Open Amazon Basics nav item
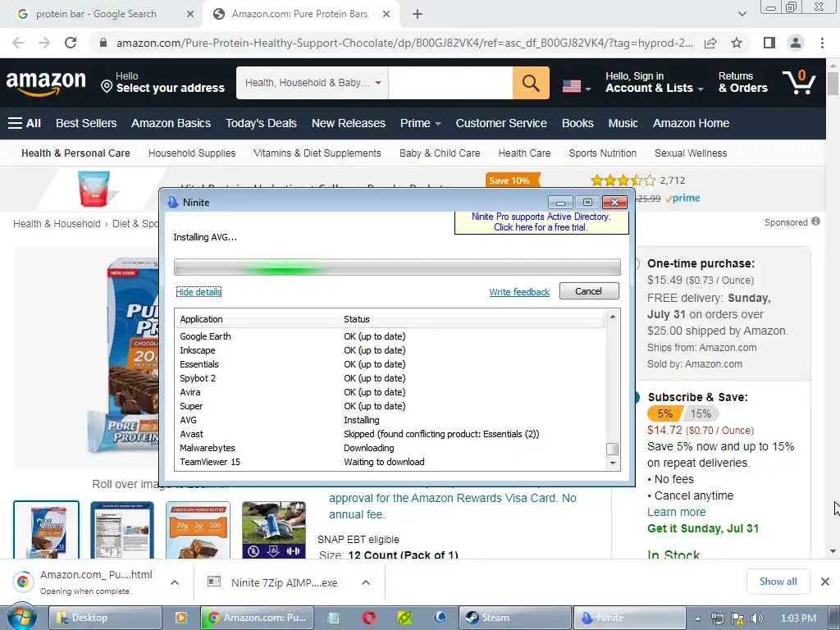Screen dimensions: 840x630 coord(171,123)
